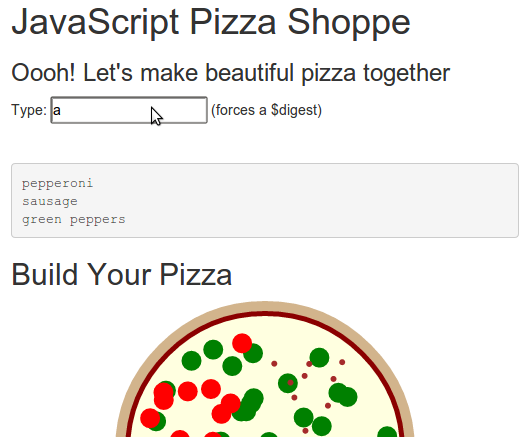528x437 pixels.
Task: Click the "Type:" label
Action: (29, 110)
